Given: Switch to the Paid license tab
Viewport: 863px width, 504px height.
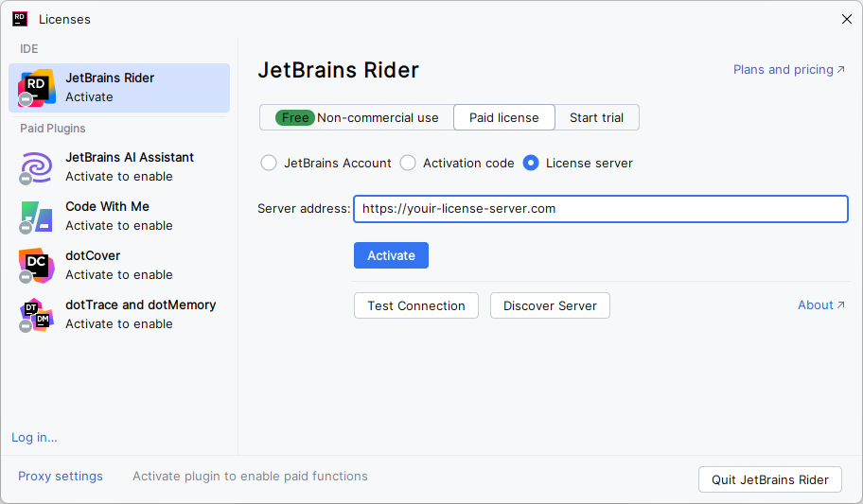Looking at the screenshot, I should coord(503,117).
